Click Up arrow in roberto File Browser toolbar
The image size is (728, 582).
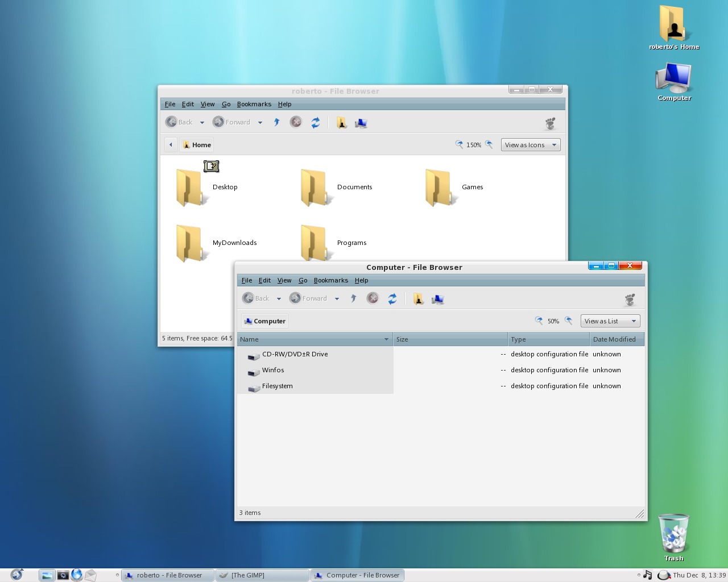[276, 122]
